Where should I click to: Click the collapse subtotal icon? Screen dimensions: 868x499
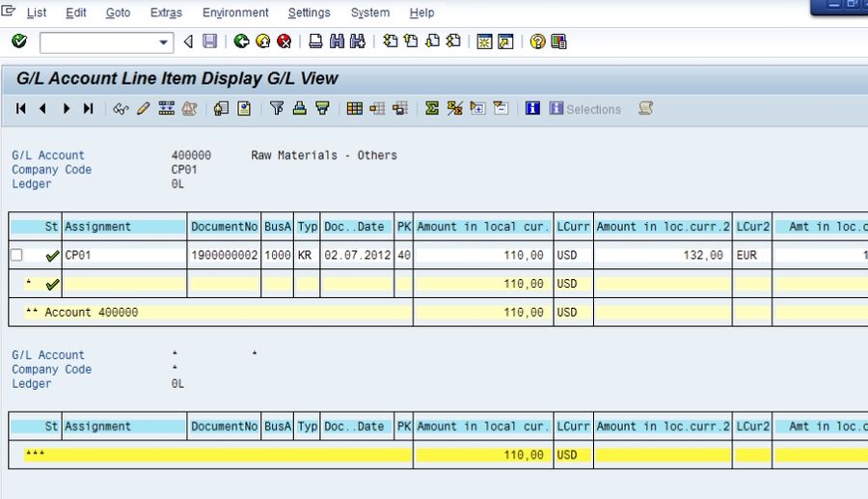[x=501, y=108]
